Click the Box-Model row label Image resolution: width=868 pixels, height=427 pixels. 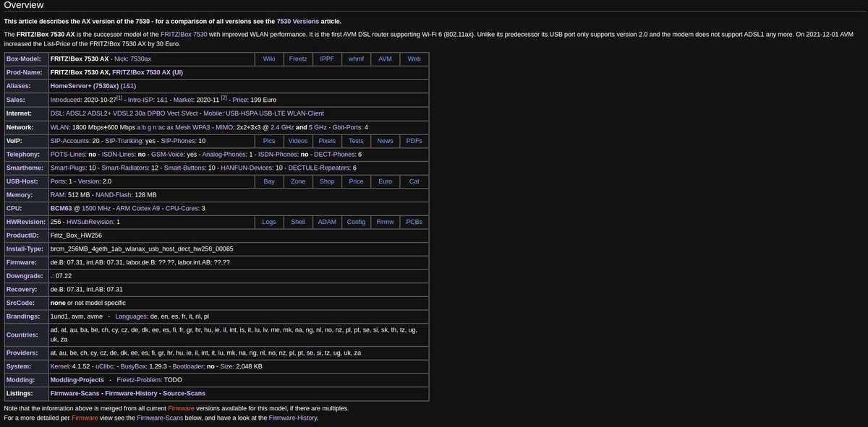pos(23,59)
